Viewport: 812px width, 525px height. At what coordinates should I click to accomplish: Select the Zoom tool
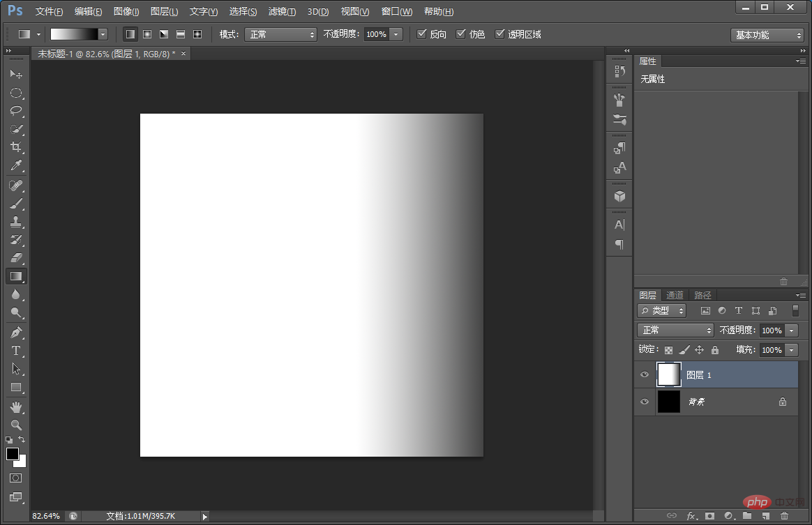point(16,425)
